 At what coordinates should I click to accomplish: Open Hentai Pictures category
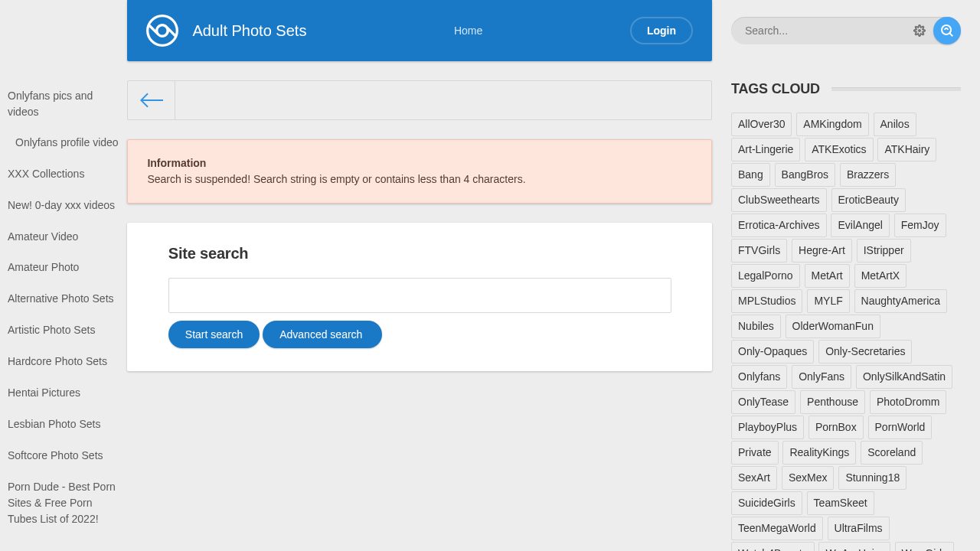click(x=44, y=393)
